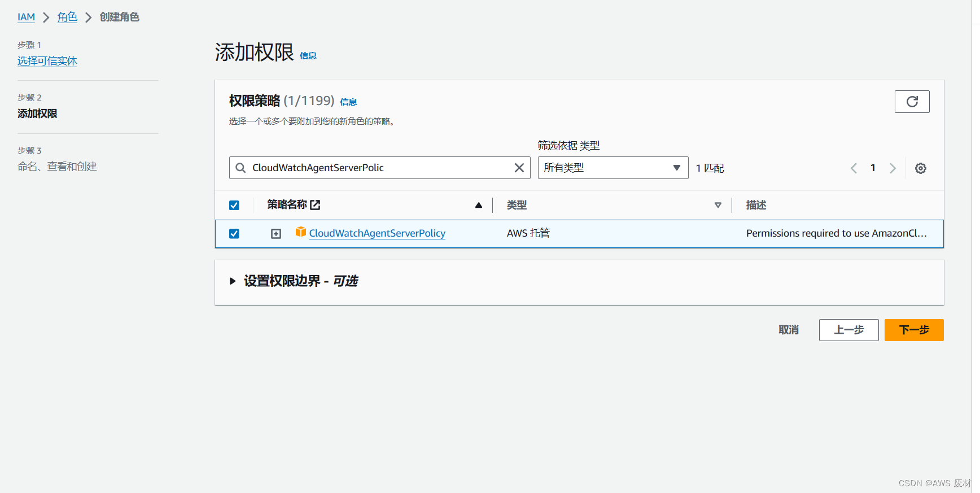Uncheck the CloudWatchAgentServerPolicy checkbox

point(234,234)
